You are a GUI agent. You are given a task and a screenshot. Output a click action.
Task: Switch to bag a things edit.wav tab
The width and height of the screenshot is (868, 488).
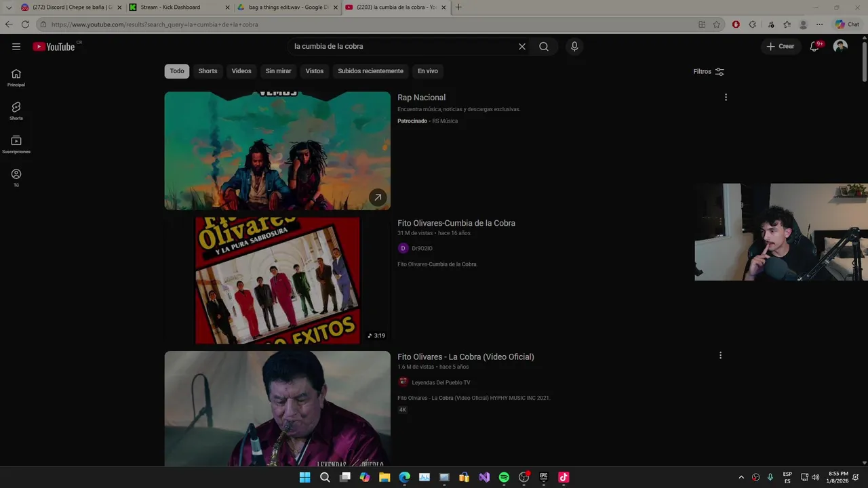287,7
